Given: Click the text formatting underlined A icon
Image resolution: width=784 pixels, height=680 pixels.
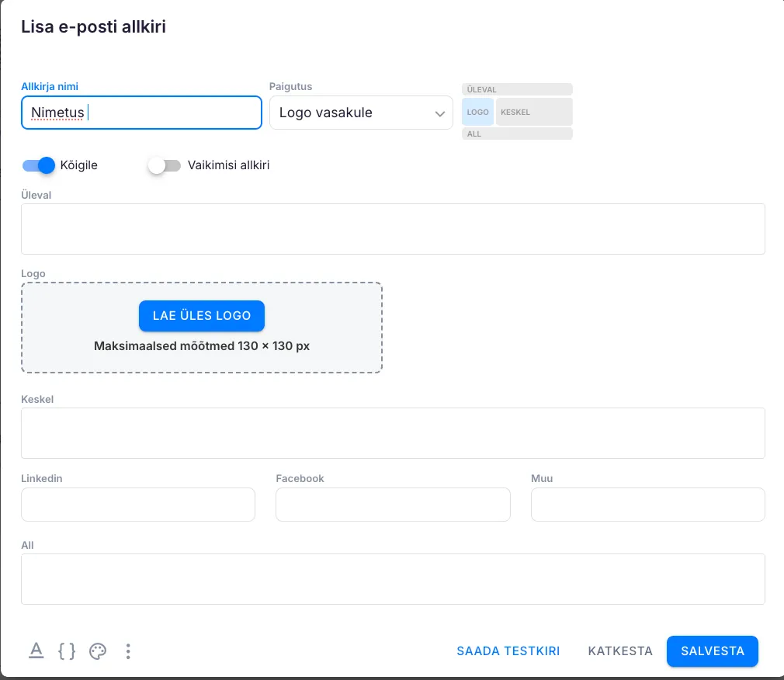Looking at the screenshot, I should pos(36,651).
